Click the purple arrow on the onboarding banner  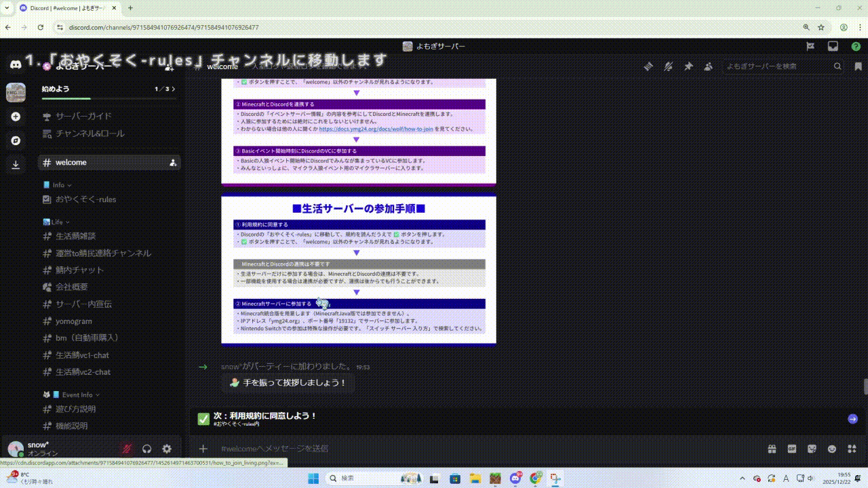click(852, 419)
